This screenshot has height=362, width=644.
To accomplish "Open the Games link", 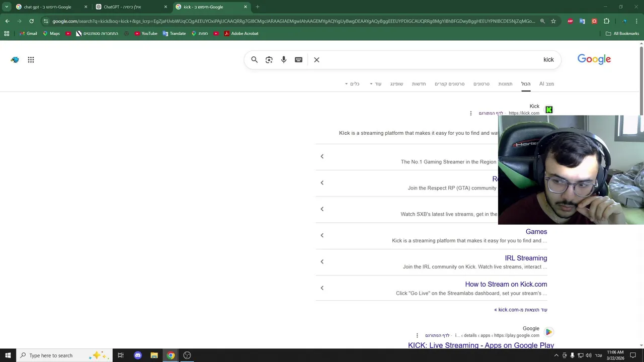I will pyautogui.click(x=536, y=232).
